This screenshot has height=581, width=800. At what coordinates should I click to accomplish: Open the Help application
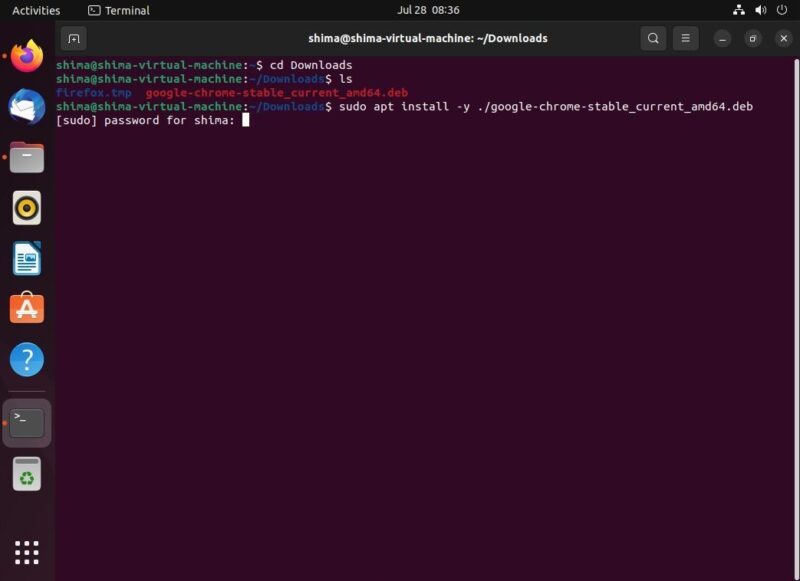27,358
